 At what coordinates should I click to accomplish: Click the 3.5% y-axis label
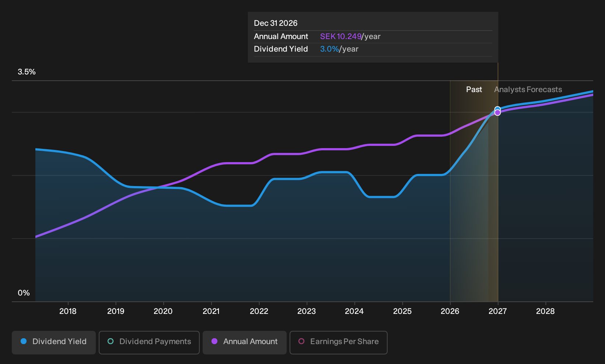pyautogui.click(x=27, y=72)
